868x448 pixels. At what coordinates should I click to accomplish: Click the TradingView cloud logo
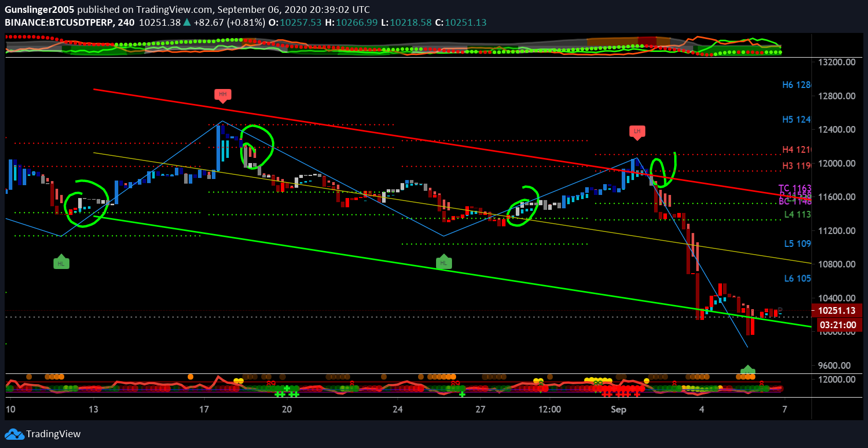[14, 434]
